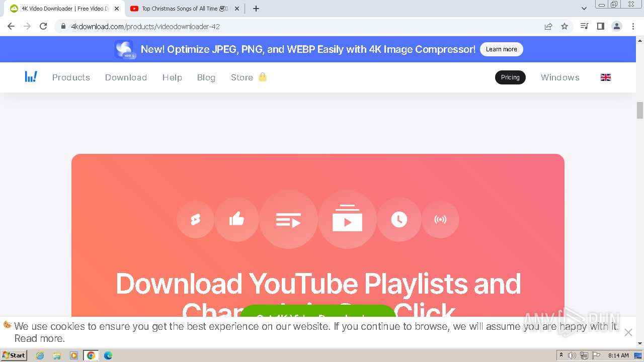Image resolution: width=644 pixels, height=362 pixels.
Task: Close the 4K Video Downloader tab
Action: [x=117, y=9]
